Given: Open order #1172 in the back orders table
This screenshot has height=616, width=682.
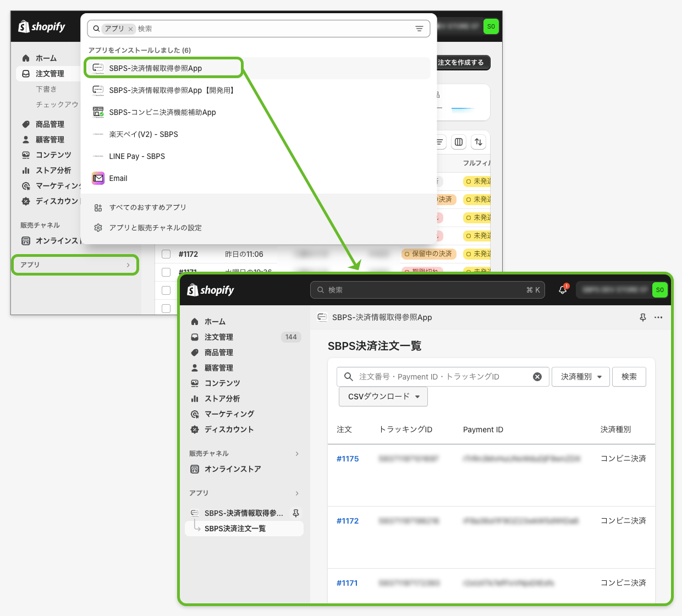Looking at the screenshot, I should 188,254.
